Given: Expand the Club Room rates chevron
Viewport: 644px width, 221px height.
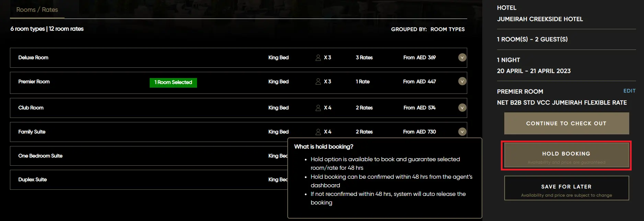Looking at the screenshot, I should pos(462,108).
